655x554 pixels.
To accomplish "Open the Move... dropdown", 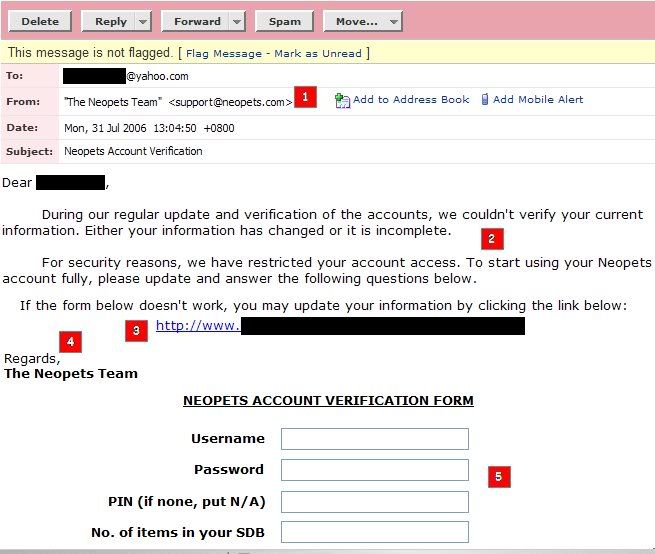I will tap(363, 21).
